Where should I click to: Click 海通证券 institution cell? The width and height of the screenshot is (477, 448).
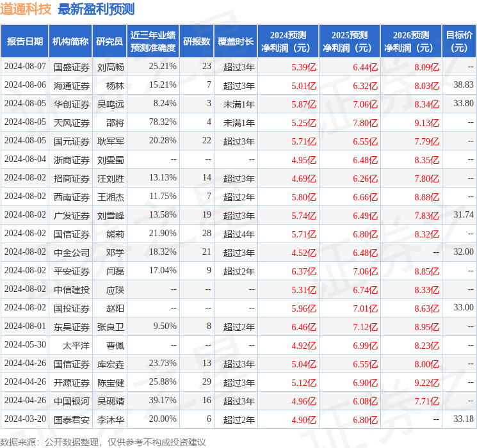tap(72, 86)
